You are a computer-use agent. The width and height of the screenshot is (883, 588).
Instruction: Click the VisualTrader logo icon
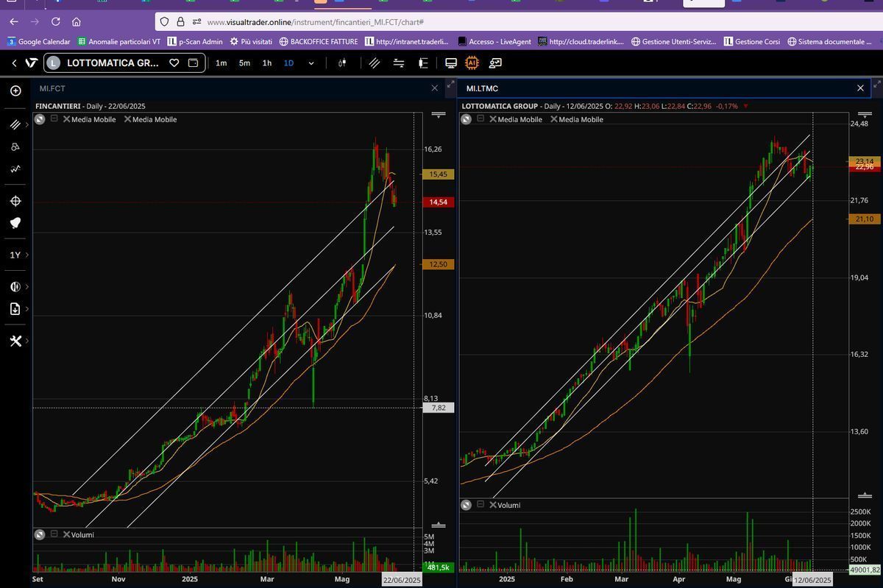click(x=31, y=63)
